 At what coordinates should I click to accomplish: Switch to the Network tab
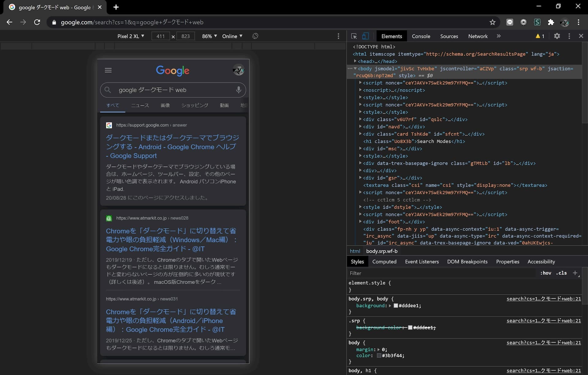[478, 36]
